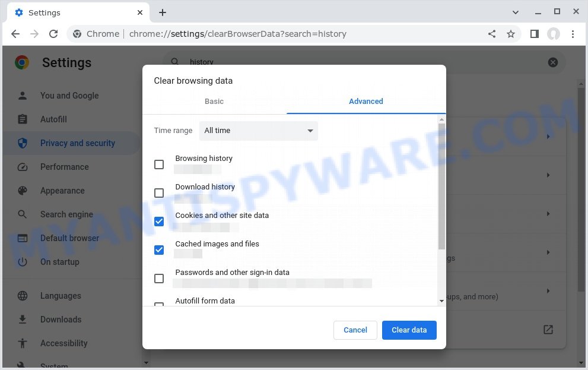The height and width of the screenshot is (370, 588).
Task: Click the browser forward arrow
Action: (x=34, y=34)
